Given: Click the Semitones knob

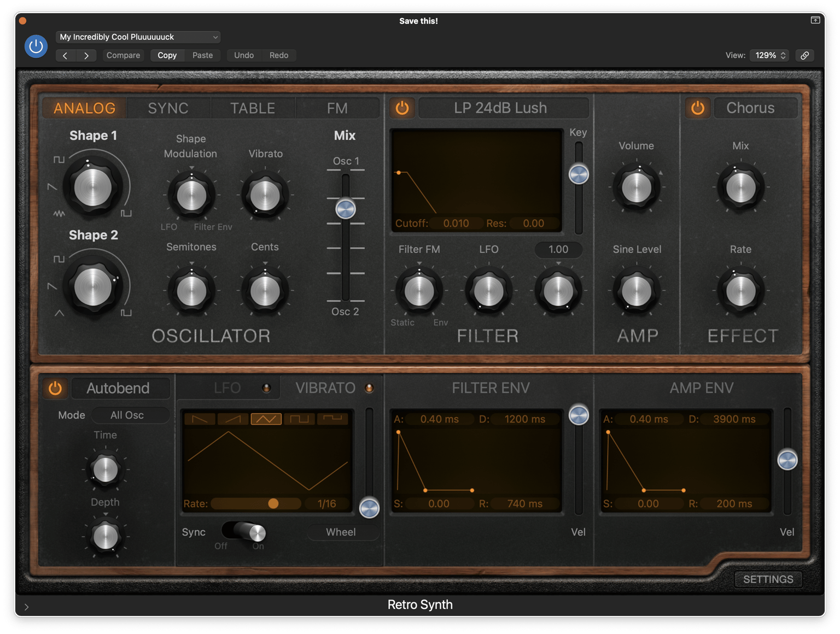Looking at the screenshot, I should (x=191, y=290).
